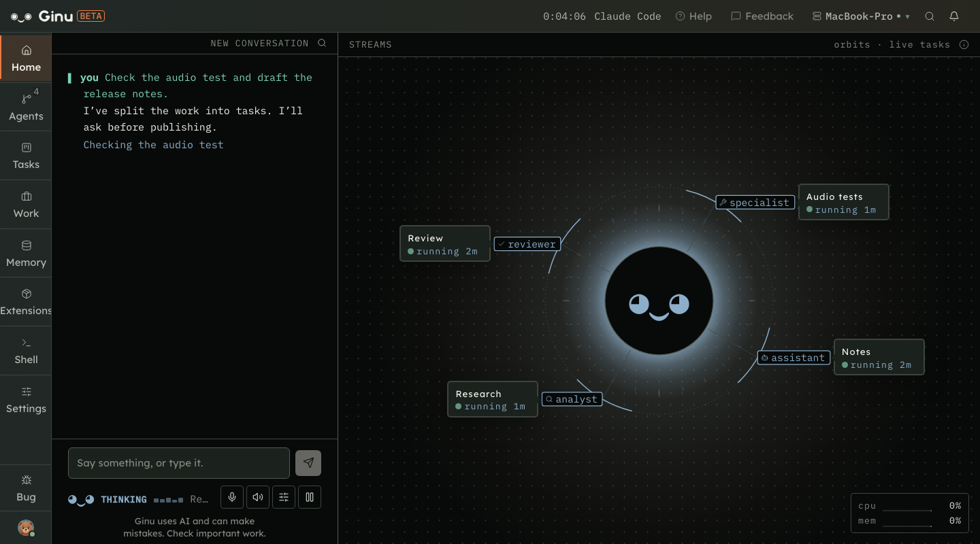
Task: Click the assistant agent tag
Action: (x=794, y=357)
